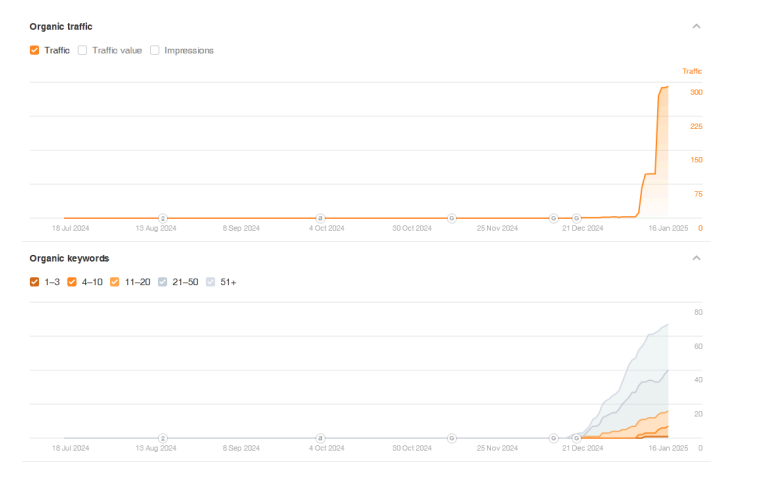
Task: Click the G marker after 25 Nov 2024 on the traffic chart
Action: (553, 218)
